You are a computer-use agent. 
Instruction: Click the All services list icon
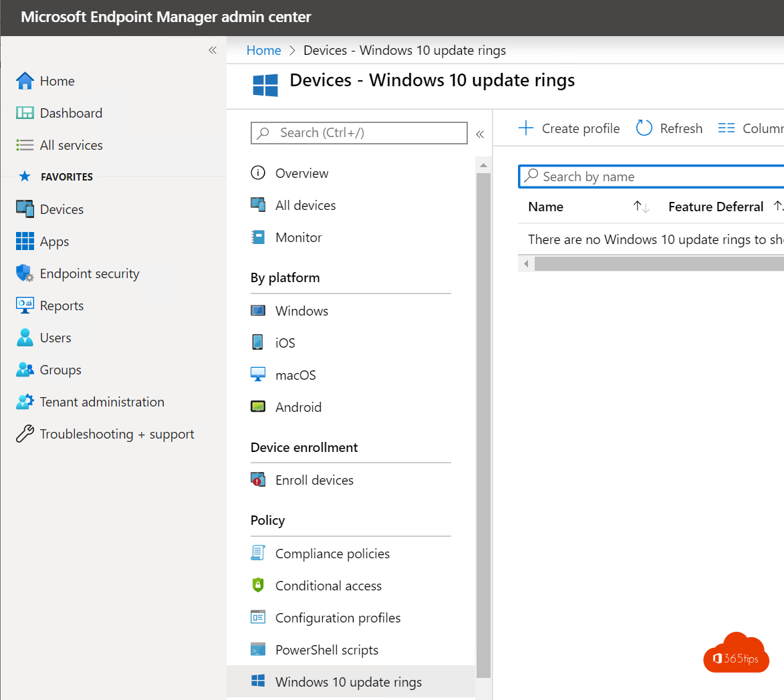(25, 145)
